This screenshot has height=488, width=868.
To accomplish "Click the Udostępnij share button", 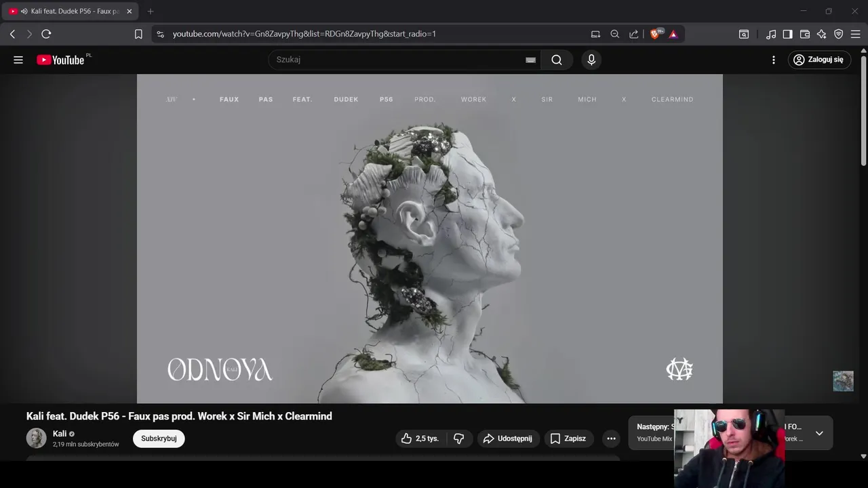I will (509, 439).
